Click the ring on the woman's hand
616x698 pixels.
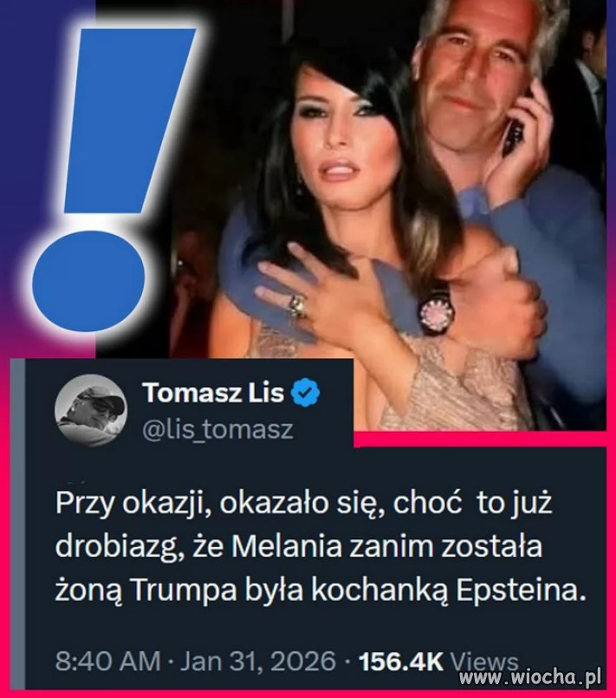[x=297, y=306]
